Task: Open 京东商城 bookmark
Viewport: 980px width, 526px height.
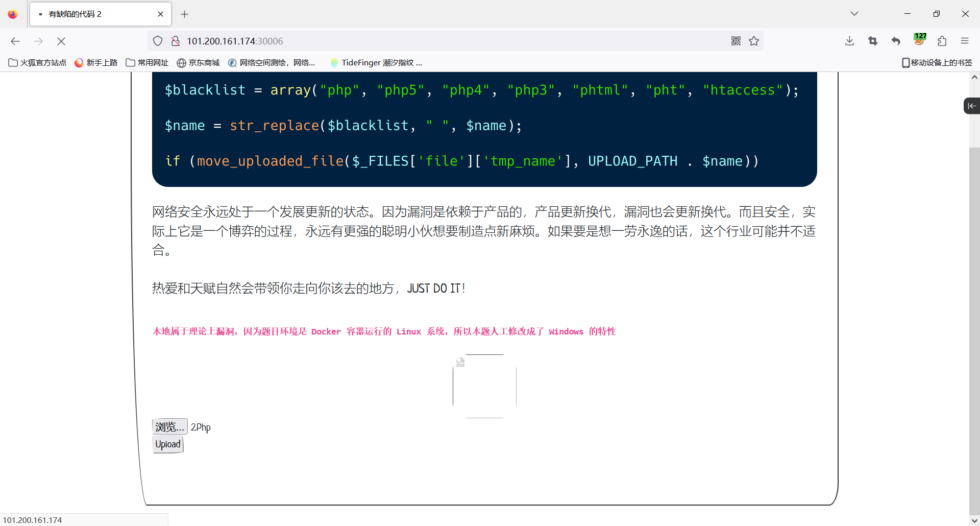Action: point(198,63)
